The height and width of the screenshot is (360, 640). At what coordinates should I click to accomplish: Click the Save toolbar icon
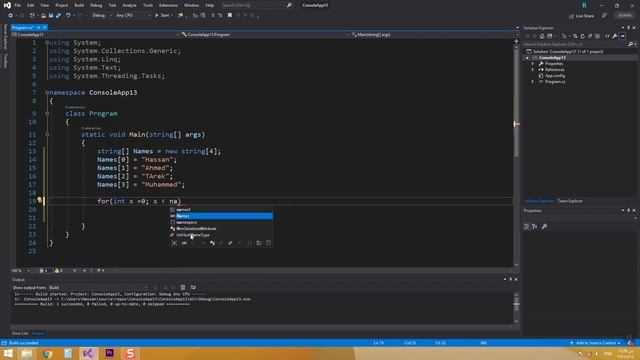pos(51,16)
